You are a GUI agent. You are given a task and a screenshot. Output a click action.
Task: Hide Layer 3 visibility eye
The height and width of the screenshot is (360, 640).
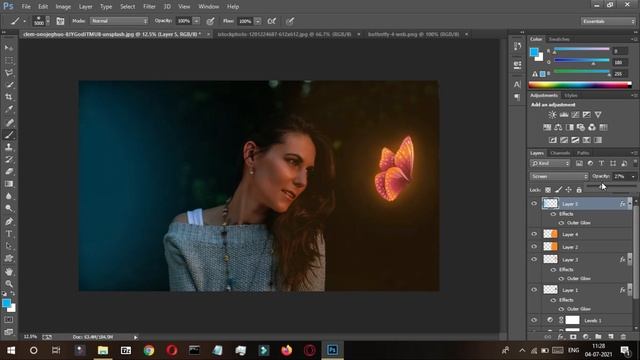tap(534, 259)
